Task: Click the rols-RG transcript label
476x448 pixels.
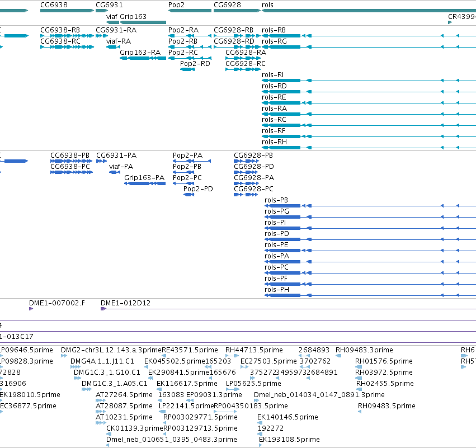Action: pyautogui.click(x=274, y=41)
